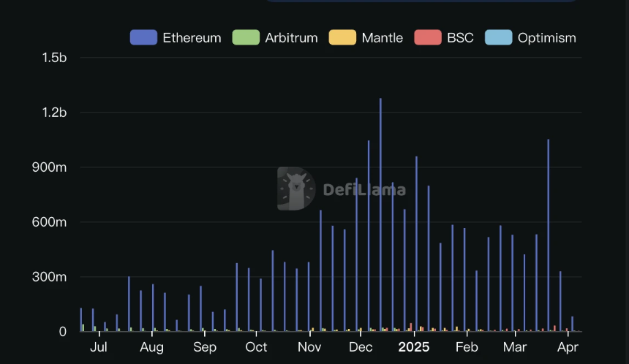
Task: Click the red BSC legend swatch
Action: (428, 38)
